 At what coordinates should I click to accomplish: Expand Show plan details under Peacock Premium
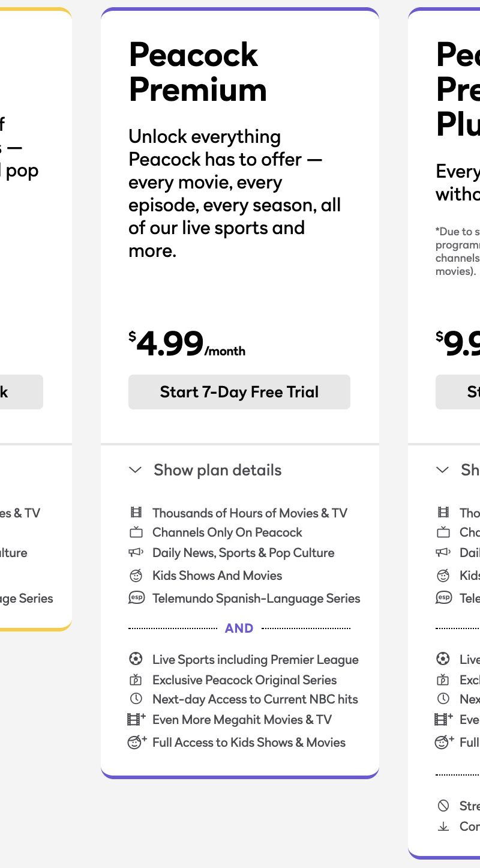coord(217,470)
